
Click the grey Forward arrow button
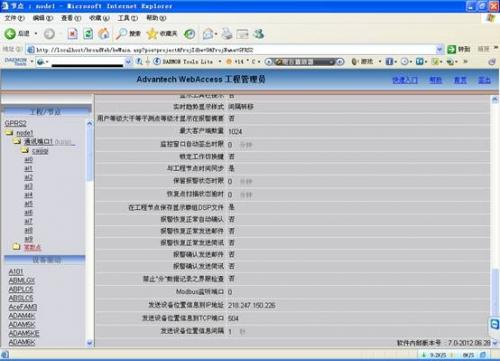(49, 34)
